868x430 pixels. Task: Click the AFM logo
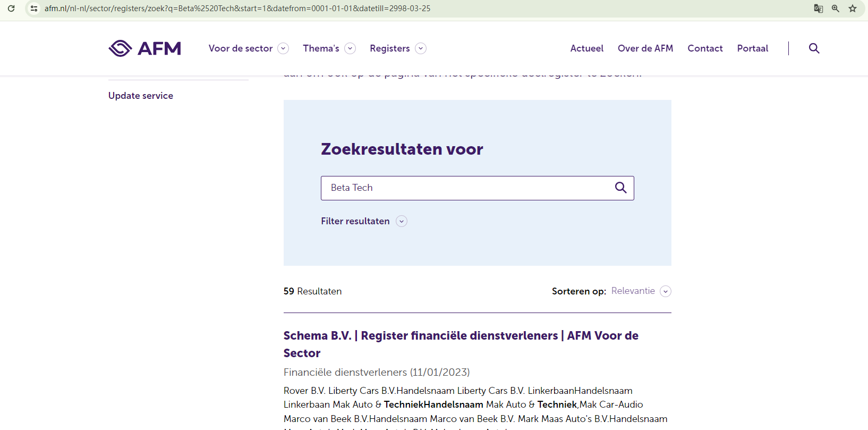pos(144,48)
